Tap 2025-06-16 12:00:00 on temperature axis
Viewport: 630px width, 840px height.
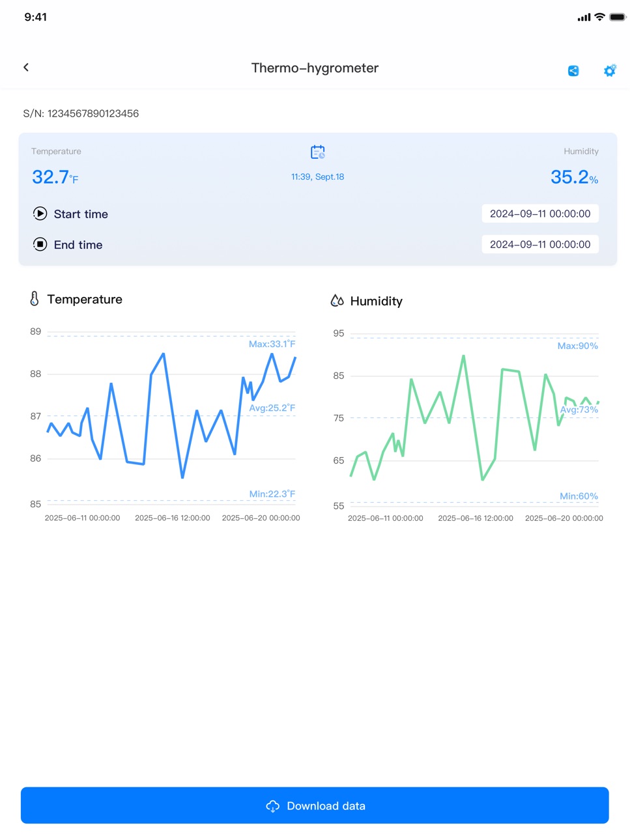173,518
